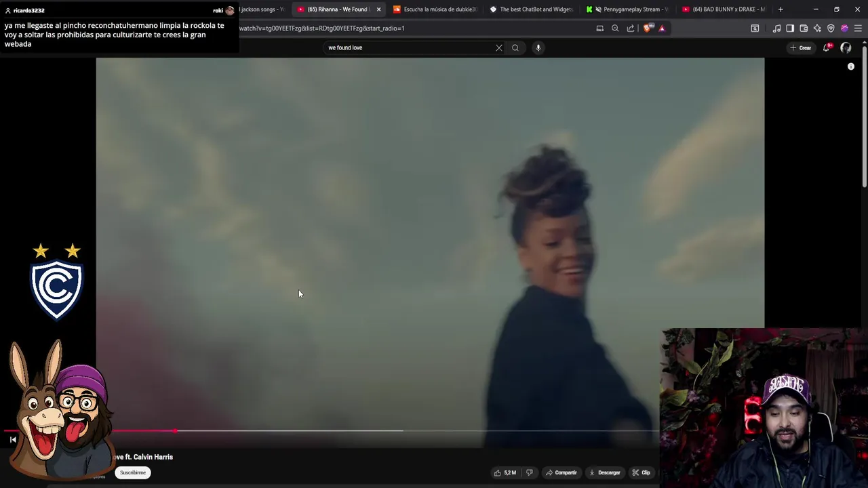Image resolution: width=868 pixels, height=488 pixels.
Task: Click the Brave Rewards triangle icon
Action: (x=662, y=28)
